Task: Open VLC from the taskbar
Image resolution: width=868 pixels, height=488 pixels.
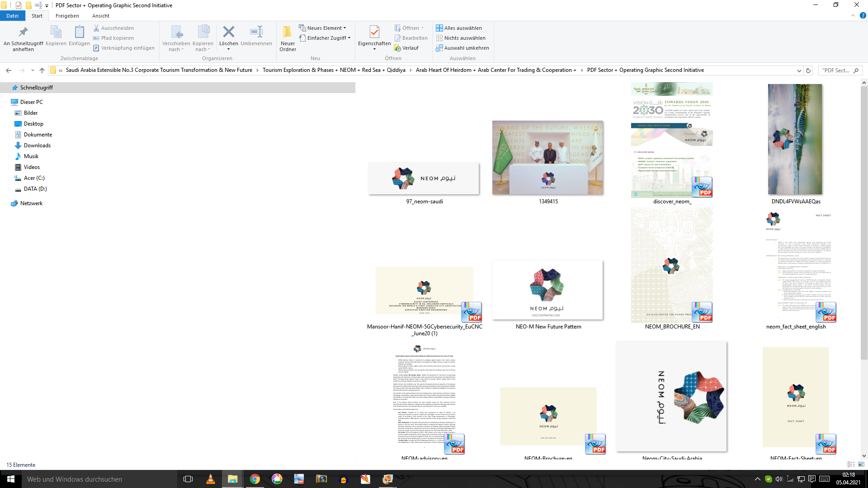Action: (210, 479)
